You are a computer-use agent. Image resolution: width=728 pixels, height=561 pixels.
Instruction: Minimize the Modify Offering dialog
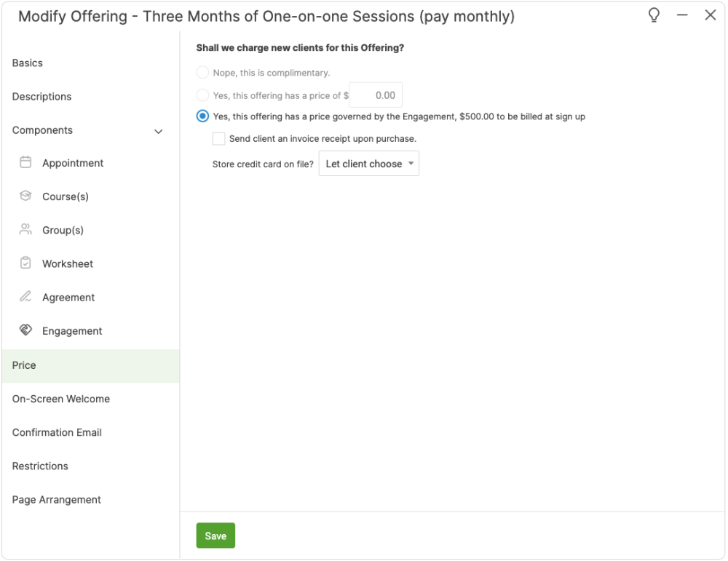pos(682,15)
